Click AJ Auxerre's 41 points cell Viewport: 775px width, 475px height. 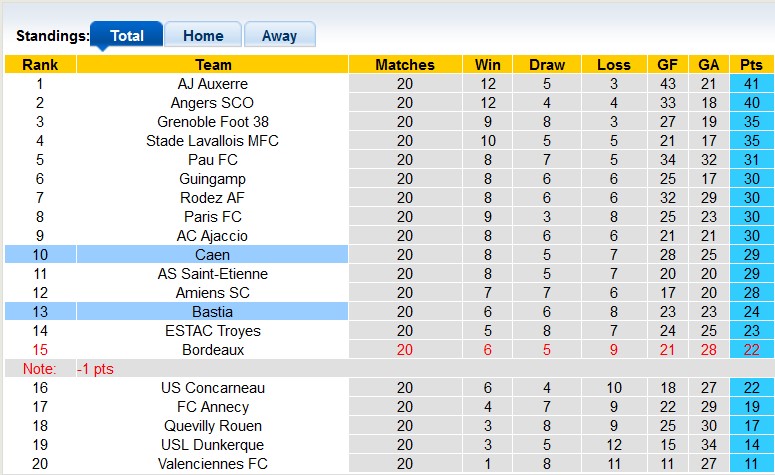pyautogui.click(x=751, y=84)
